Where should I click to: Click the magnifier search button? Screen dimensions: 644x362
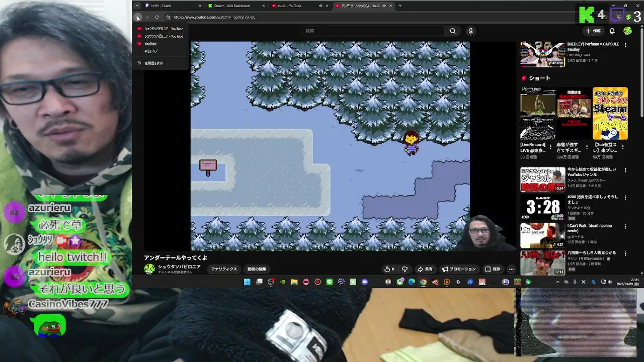(x=452, y=31)
